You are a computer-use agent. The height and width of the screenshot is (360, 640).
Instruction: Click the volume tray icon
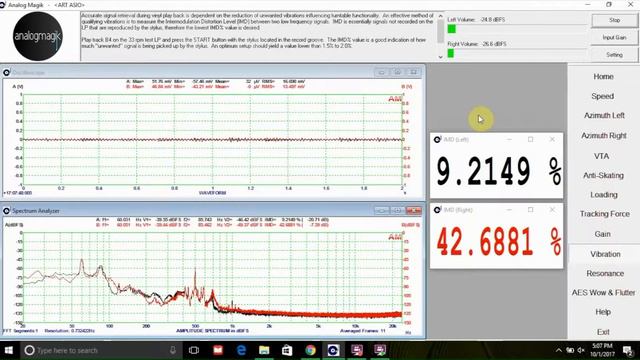point(581,350)
